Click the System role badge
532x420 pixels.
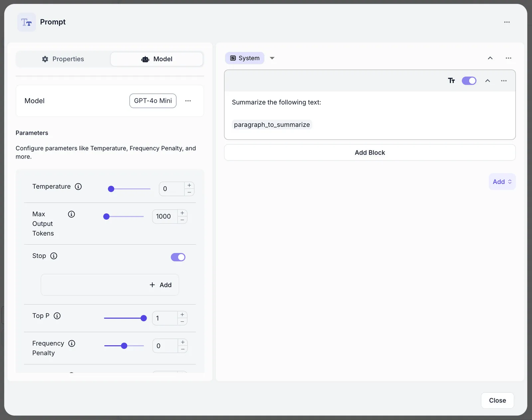(x=245, y=58)
